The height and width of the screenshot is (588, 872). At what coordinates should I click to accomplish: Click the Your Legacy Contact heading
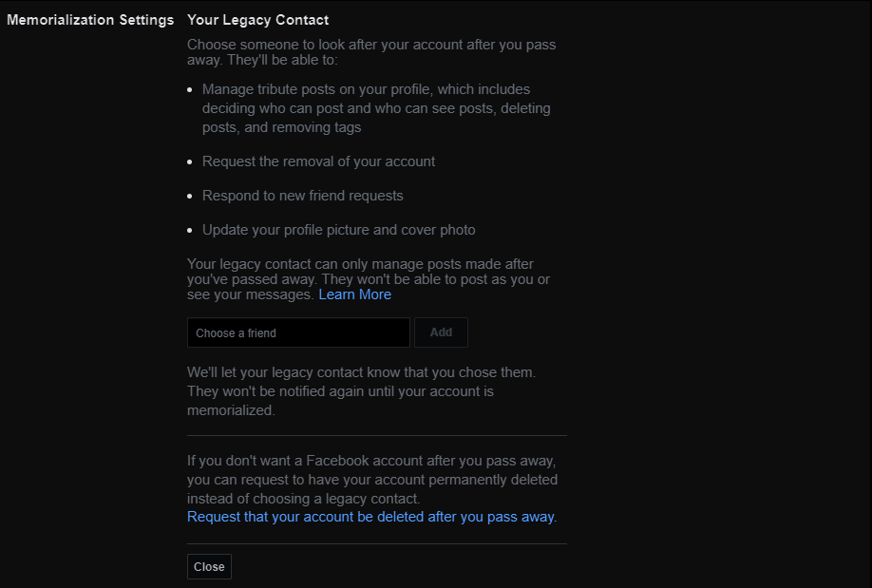pyautogui.click(x=257, y=19)
